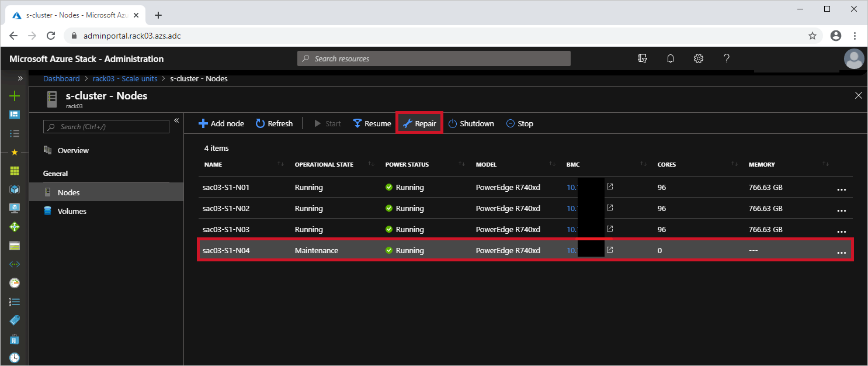Open the account avatar in portal header

854,58
